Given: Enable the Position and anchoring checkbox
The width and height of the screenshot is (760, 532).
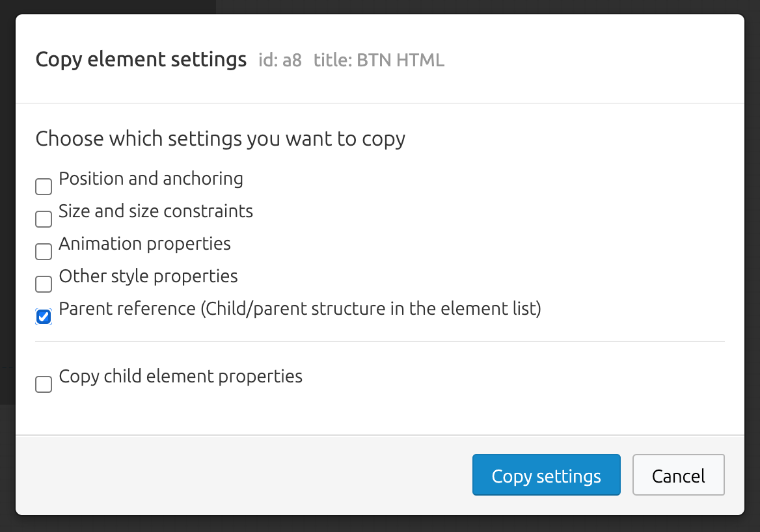Looking at the screenshot, I should tap(44, 187).
